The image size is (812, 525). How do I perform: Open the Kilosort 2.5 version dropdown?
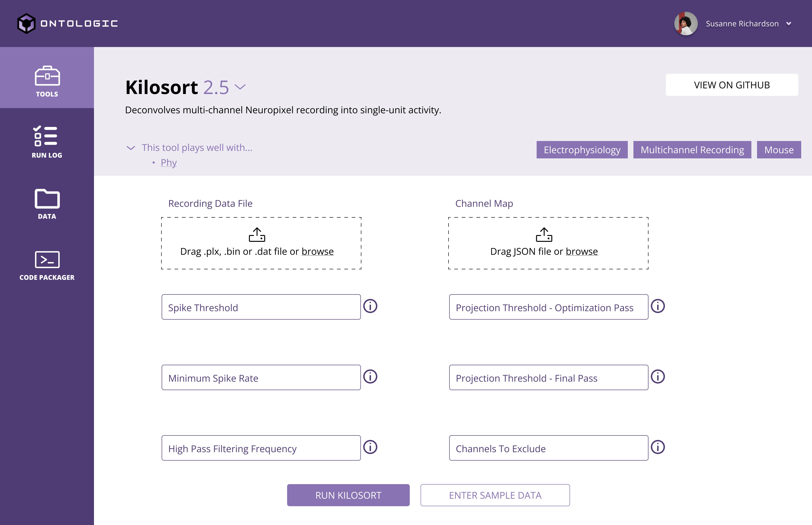240,87
